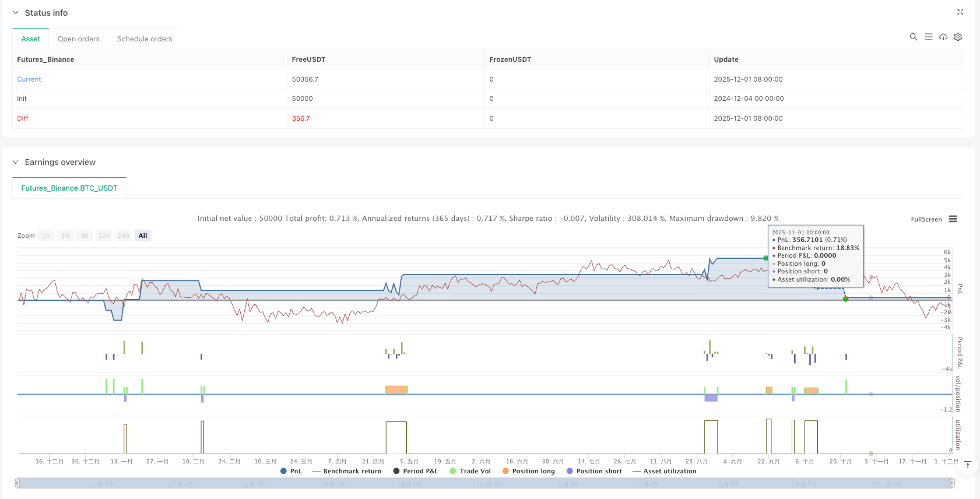Open the settings gear icon

[958, 37]
